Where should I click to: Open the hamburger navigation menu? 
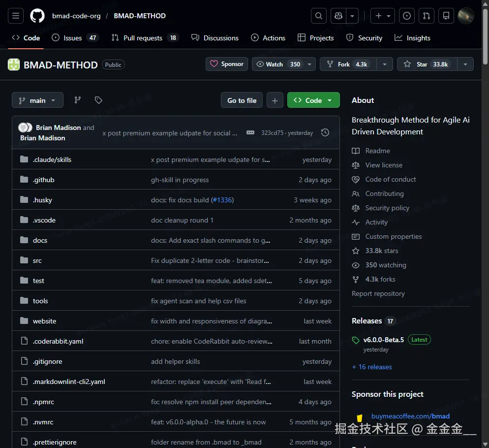coord(16,16)
